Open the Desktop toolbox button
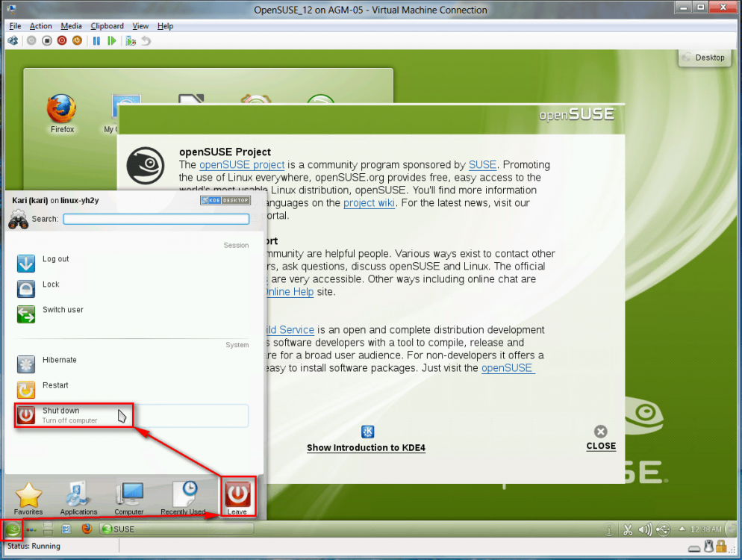The image size is (742, 560). [x=703, y=57]
